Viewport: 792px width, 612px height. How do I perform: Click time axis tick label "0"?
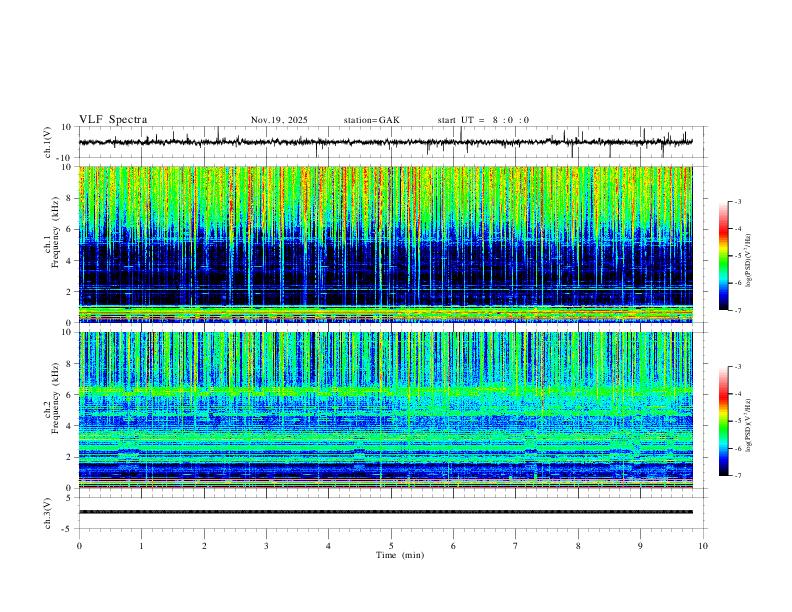(x=79, y=546)
